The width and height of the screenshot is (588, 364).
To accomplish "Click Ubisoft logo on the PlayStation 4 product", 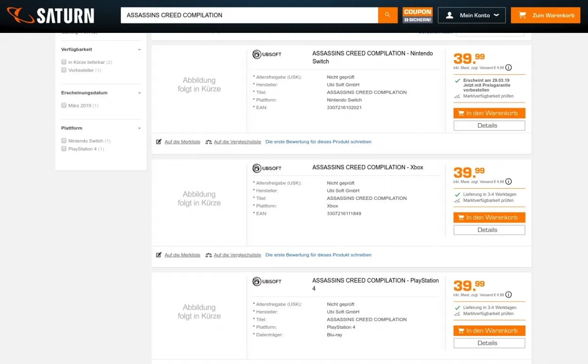I will 267,281.
